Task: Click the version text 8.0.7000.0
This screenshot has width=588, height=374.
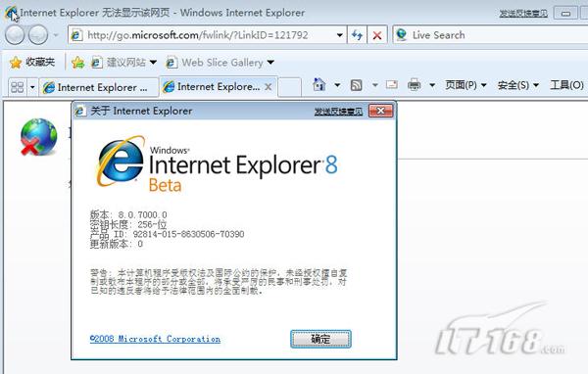Action: click(142, 214)
